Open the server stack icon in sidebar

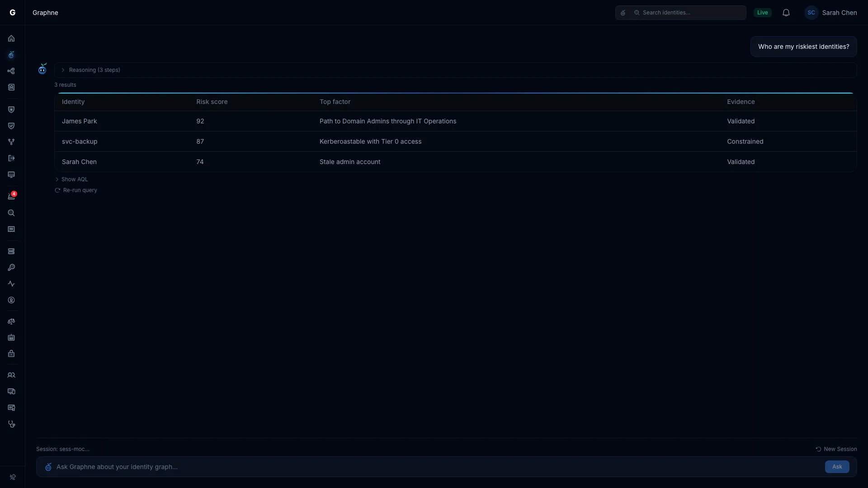(11, 251)
